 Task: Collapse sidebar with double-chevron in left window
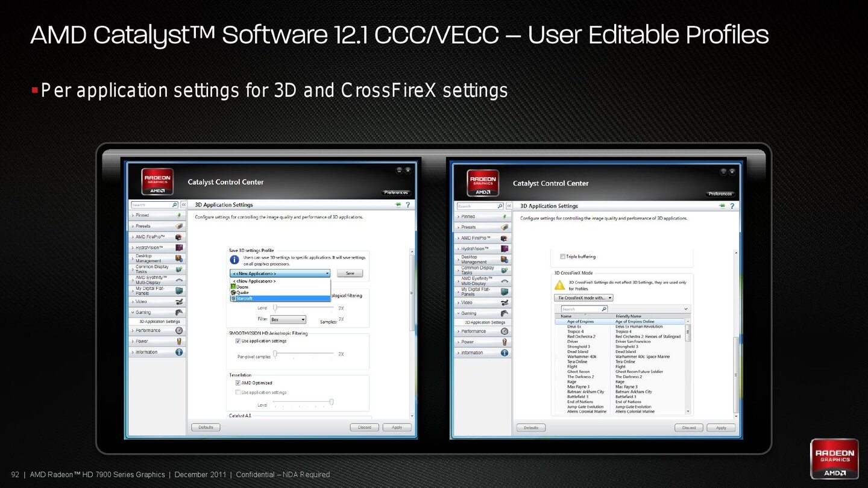[183, 205]
